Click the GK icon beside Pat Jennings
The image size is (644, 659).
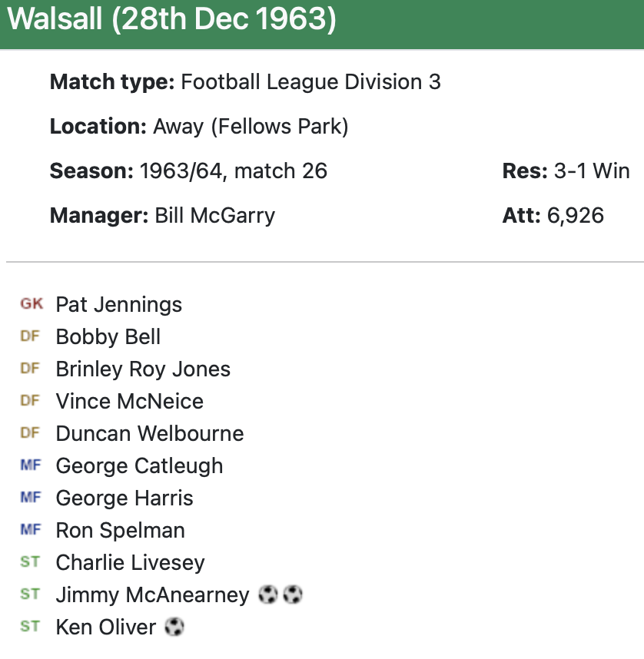(32, 304)
